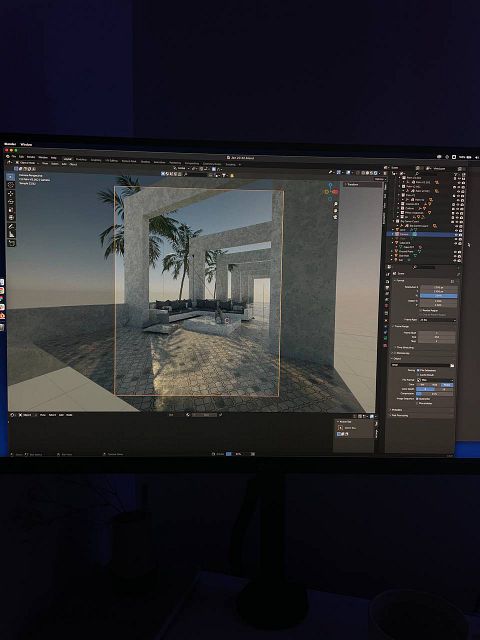This screenshot has width=480, height=640.
Task: Activate the Move tool in the toolbar
Action: [11, 193]
